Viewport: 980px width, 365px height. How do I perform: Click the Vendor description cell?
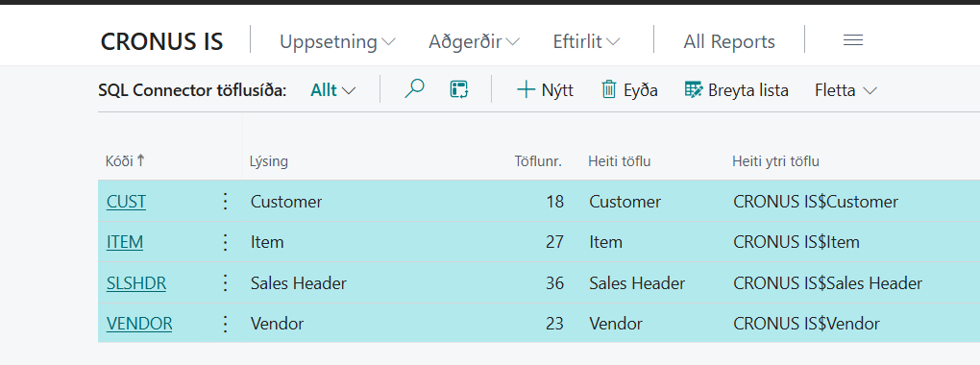(277, 324)
